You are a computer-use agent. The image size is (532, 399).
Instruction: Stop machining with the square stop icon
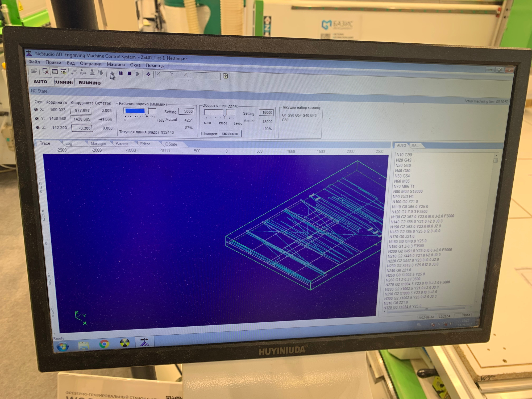129,73
